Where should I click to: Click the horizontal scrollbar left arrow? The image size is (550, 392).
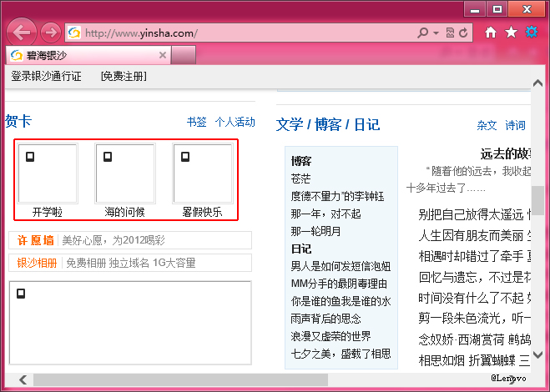pos(23,379)
